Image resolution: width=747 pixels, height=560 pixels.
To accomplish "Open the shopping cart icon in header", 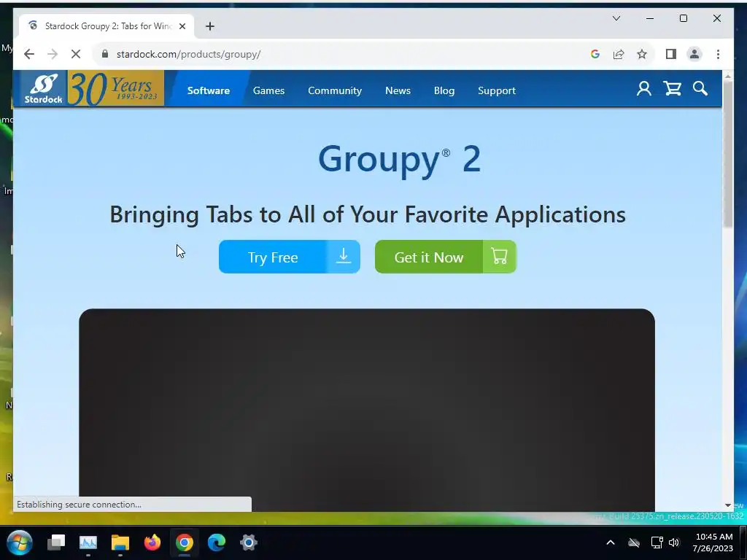I will tap(672, 88).
